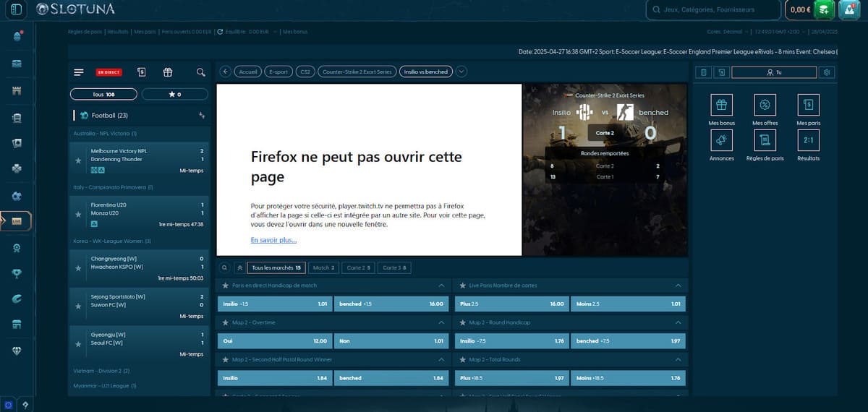Star the Paris en direct Handicap market
The width and height of the screenshot is (868, 412).
click(x=225, y=286)
